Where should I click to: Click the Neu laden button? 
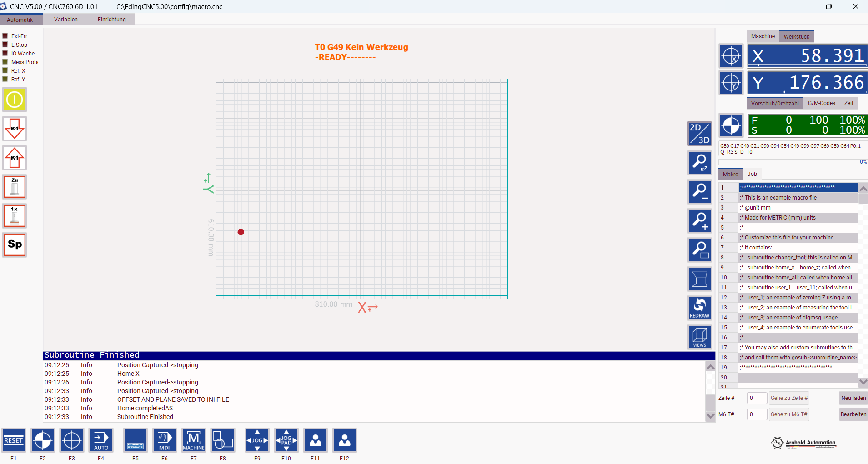[853, 398]
